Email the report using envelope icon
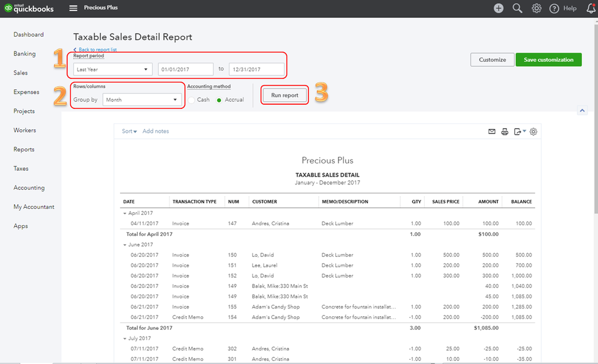598x364 pixels. pyautogui.click(x=492, y=132)
